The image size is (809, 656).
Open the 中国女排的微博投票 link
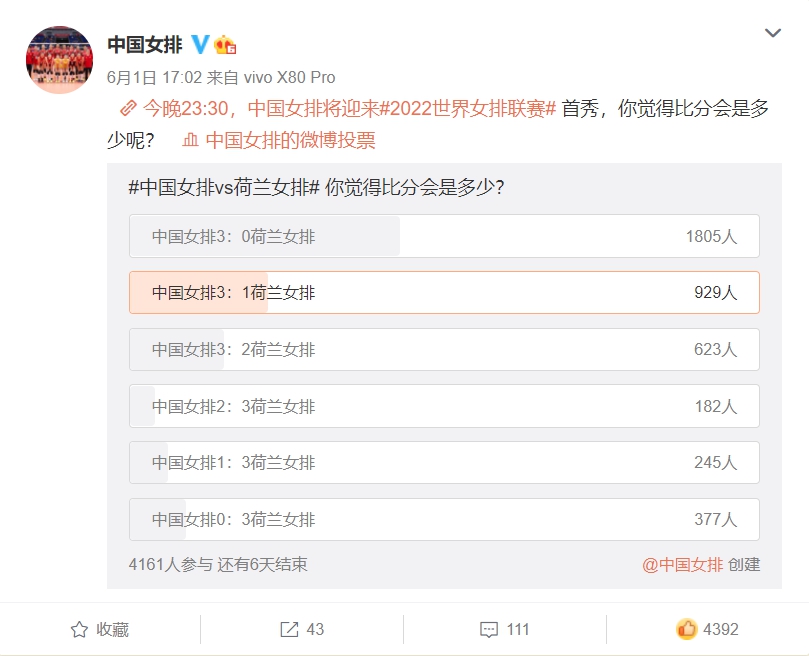[x=290, y=141]
